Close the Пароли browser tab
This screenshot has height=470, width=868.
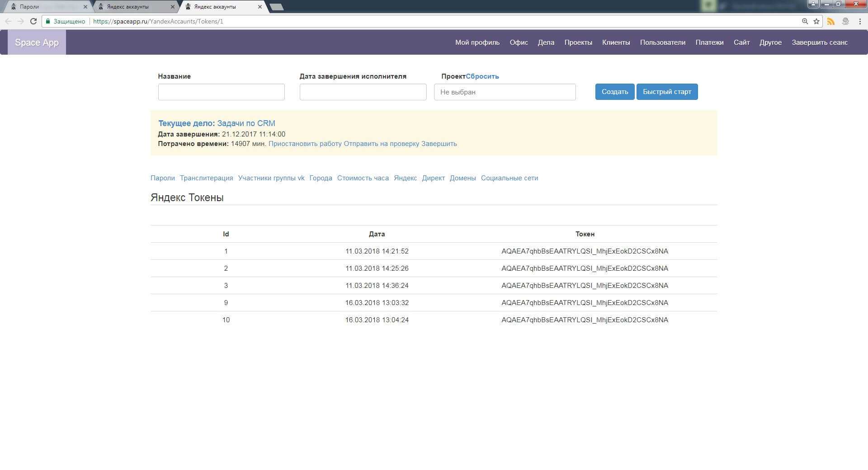85,7
